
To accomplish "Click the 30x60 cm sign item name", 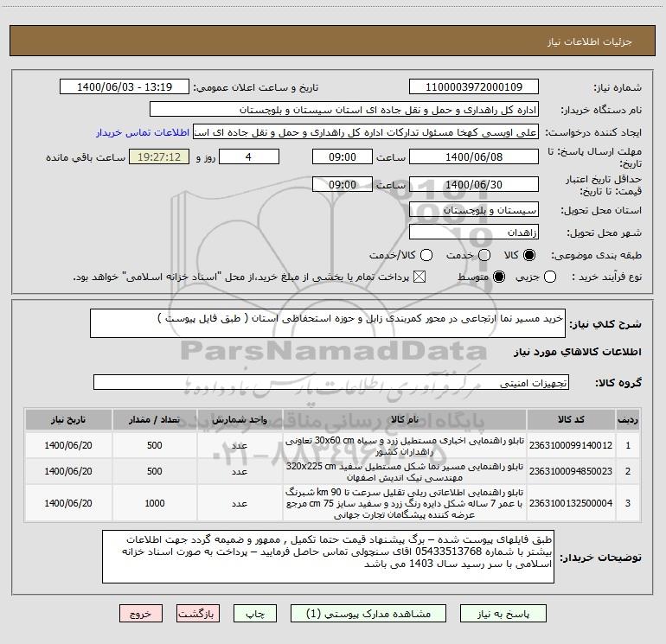I will click(x=405, y=446).
